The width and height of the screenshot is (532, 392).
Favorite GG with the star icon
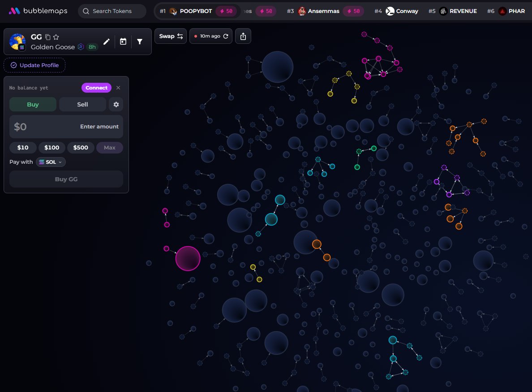coord(56,37)
